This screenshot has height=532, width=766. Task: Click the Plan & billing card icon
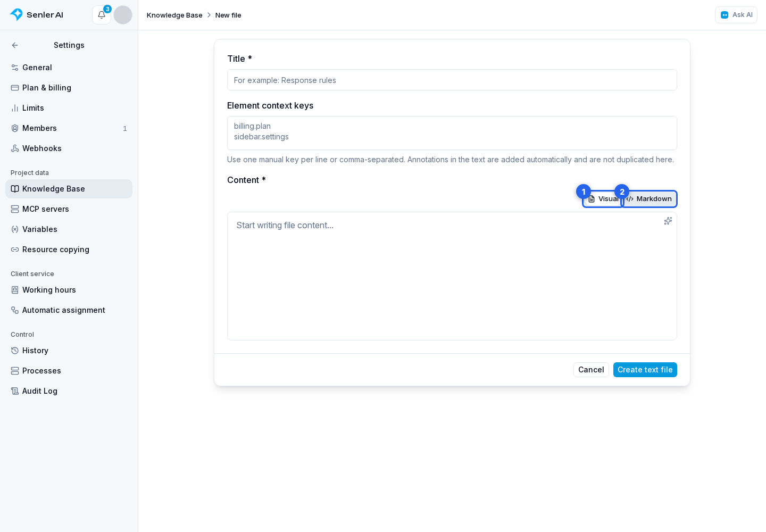(15, 88)
